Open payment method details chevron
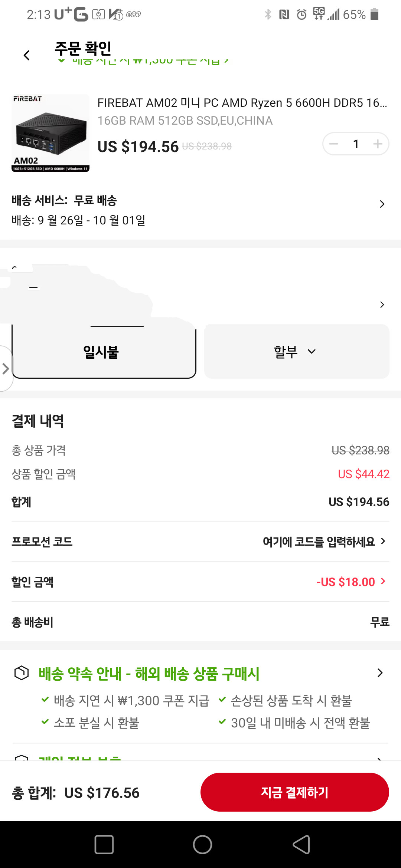The width and height of the screenshot is (401, 868). pyautogui.click(x=382, y=305)
